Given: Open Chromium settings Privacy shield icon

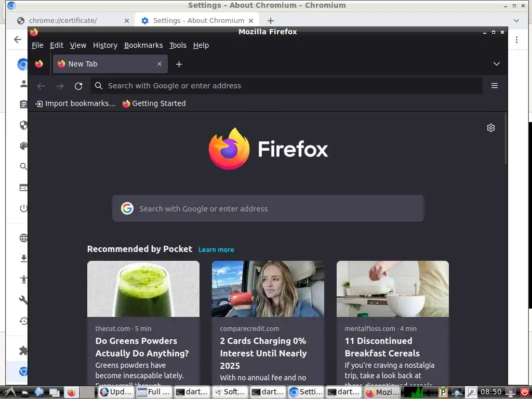Looking at the screenshot, I should point(23,125).
